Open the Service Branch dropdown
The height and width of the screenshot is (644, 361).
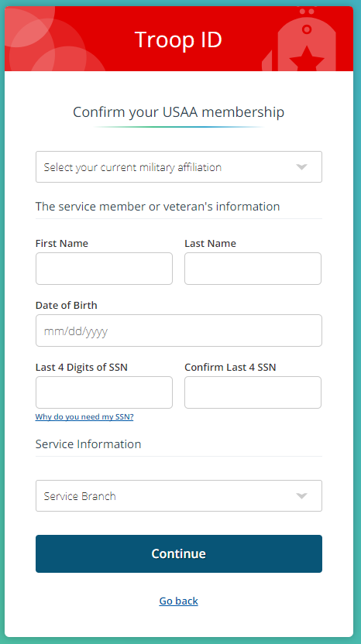pos(179,495)
